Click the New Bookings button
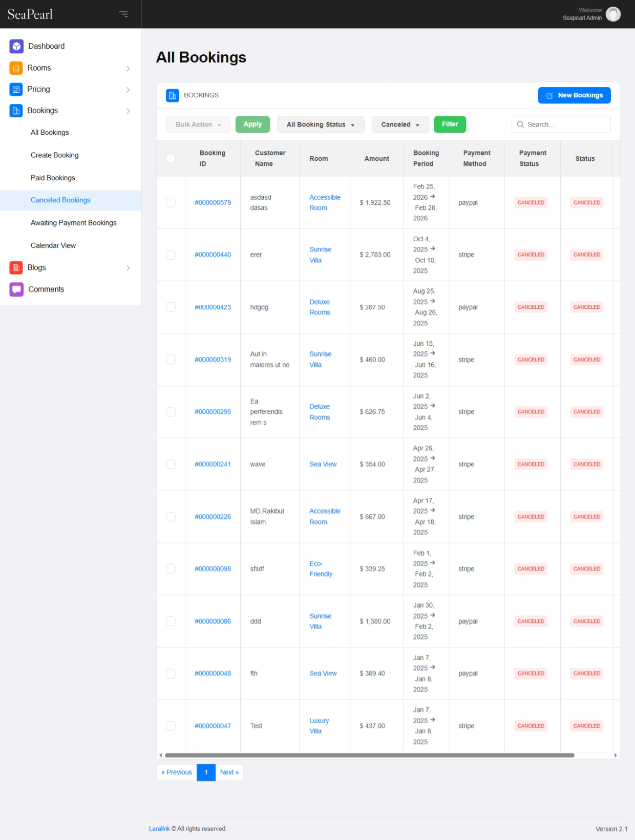The image size is (635, 840). 574,95
